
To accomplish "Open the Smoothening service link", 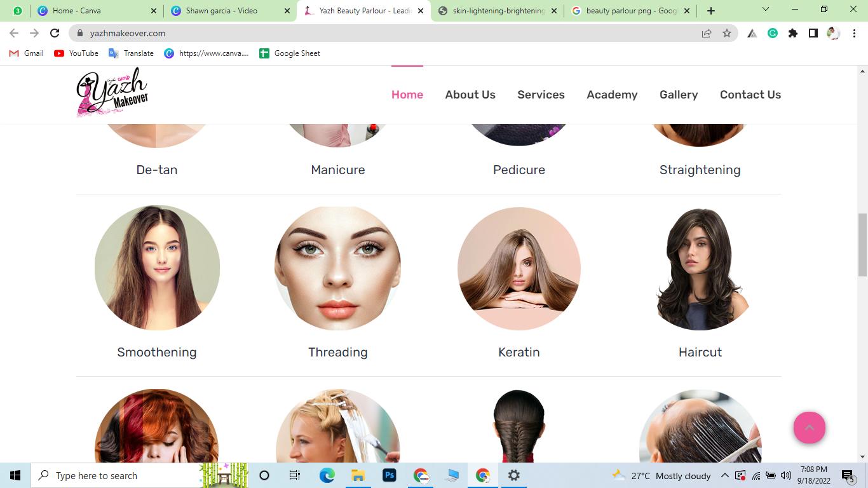I will pyautogui.click(x=157, y=353).
